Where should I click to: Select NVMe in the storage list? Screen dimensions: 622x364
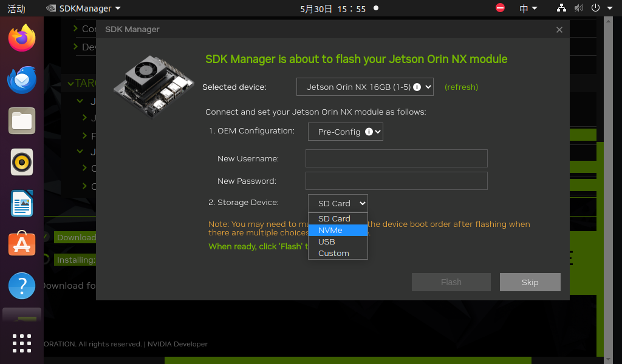[338, 230]
